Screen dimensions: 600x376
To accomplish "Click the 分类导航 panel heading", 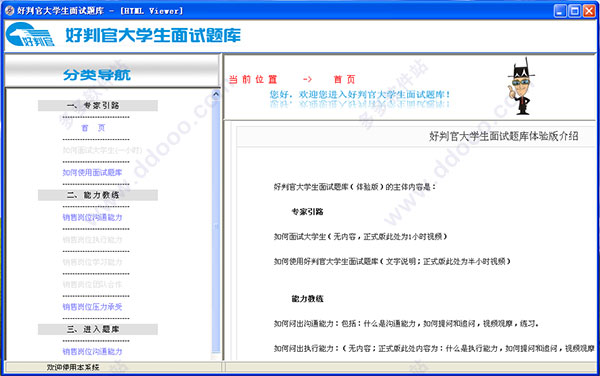I will [x=97, y=75].
